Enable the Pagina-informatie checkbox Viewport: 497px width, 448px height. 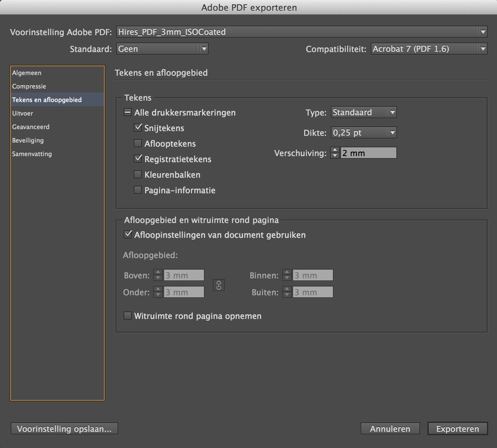[138, 190]
